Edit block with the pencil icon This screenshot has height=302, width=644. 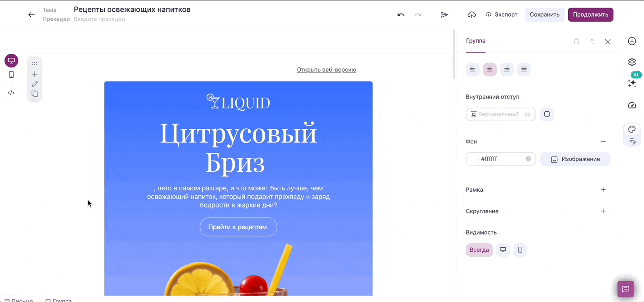click(35, 84)
